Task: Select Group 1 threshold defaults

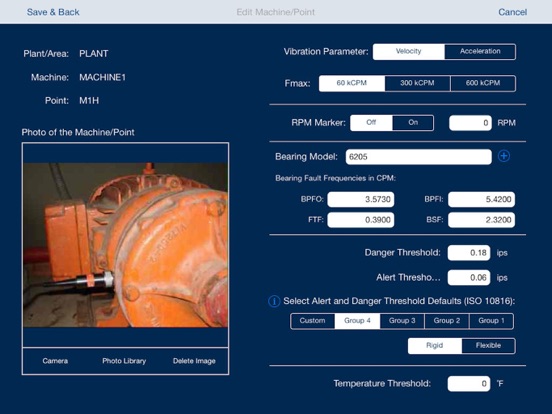Action: (x=491, y=321)
